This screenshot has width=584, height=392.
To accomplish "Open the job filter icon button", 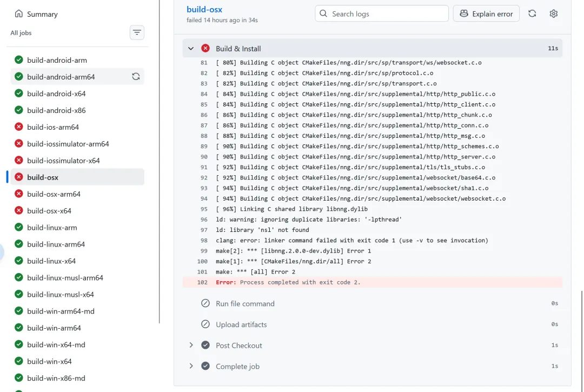I will pyautogui.click(x=137, y=33).
